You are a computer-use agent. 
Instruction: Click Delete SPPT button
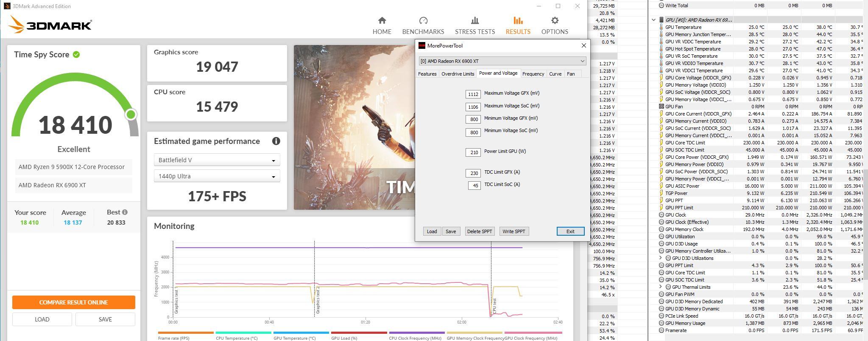pos(479,231)
